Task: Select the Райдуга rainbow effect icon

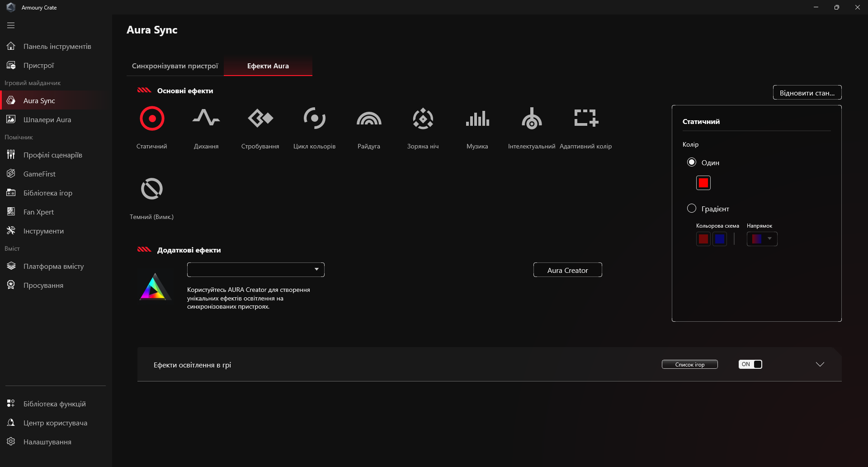Action: tap(369, 119)
